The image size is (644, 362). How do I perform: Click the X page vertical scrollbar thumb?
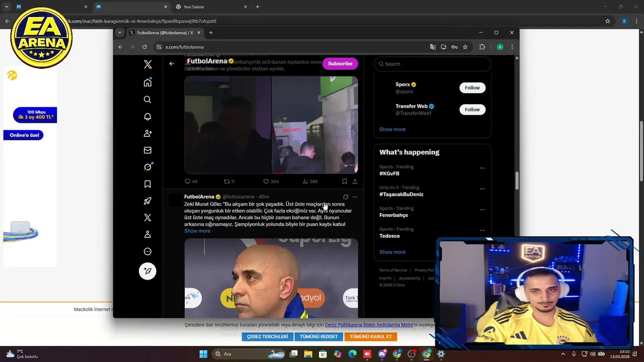(x=517, y=180)
